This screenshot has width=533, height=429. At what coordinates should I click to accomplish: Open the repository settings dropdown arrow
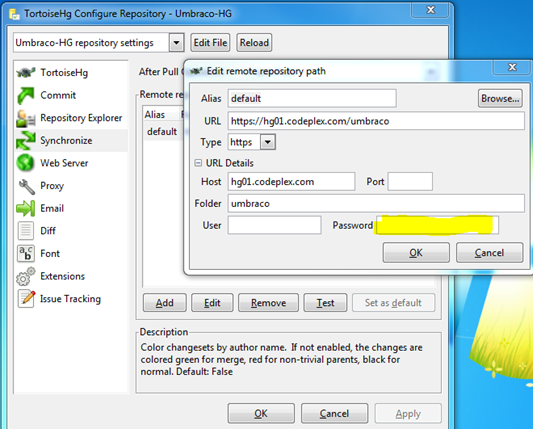pyautogui.click(x=176, y=43)
